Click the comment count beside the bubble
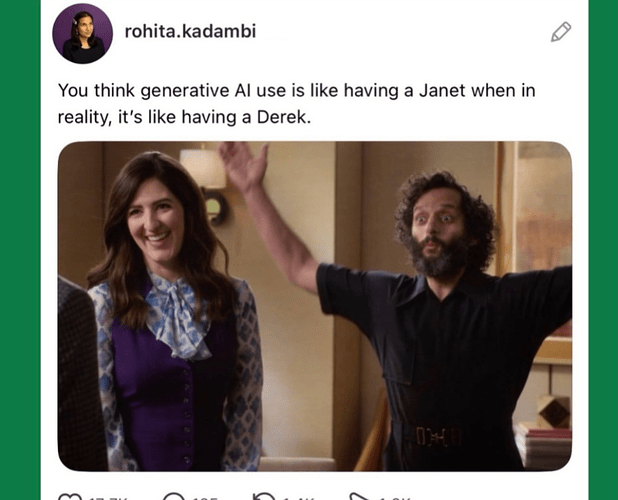The image size is (618, 500). [204, 498]
